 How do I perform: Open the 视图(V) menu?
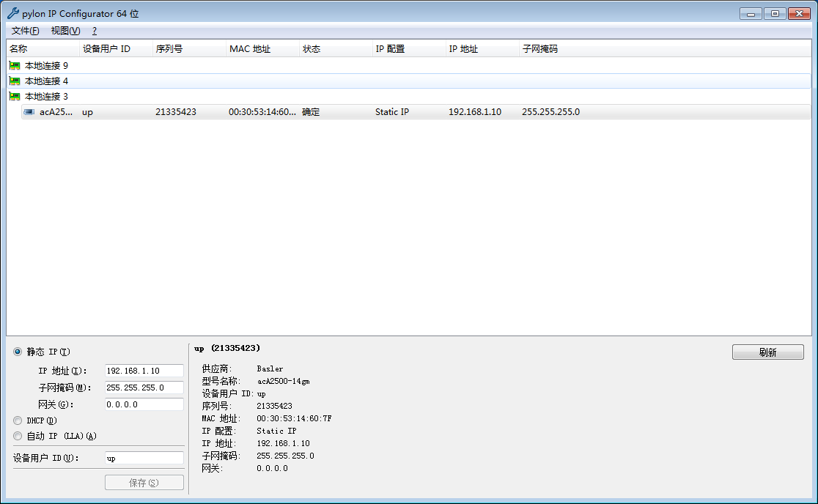click(x=65, y=31)
